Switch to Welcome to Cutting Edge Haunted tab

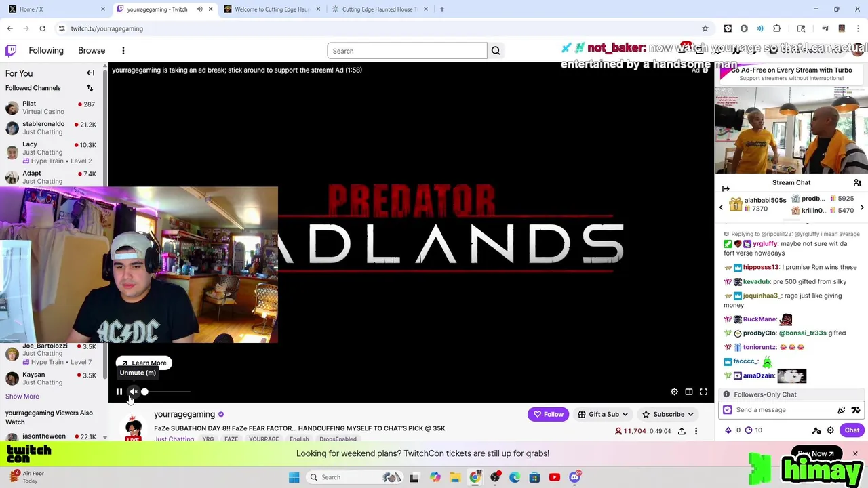coord(271,9)
